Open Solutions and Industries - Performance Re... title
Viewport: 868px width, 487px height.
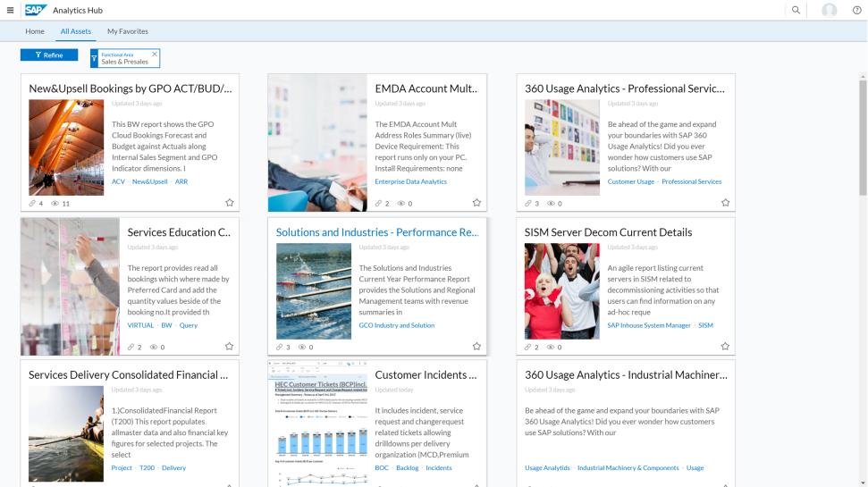tap(377, 232)
